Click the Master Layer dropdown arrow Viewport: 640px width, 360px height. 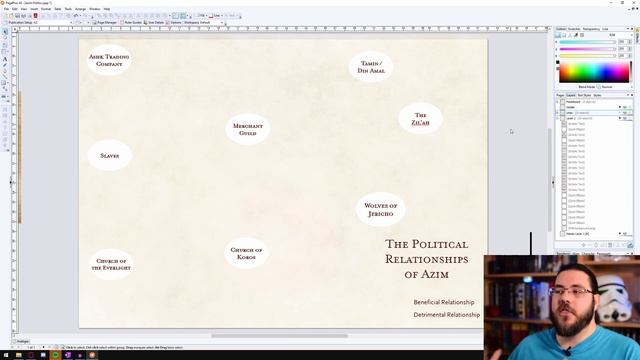coord(620,234)
